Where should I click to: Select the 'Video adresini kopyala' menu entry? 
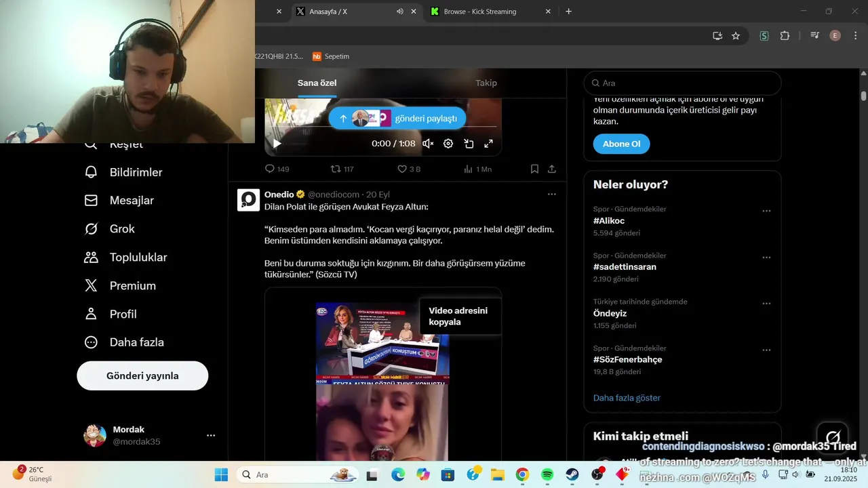[460, 316]
